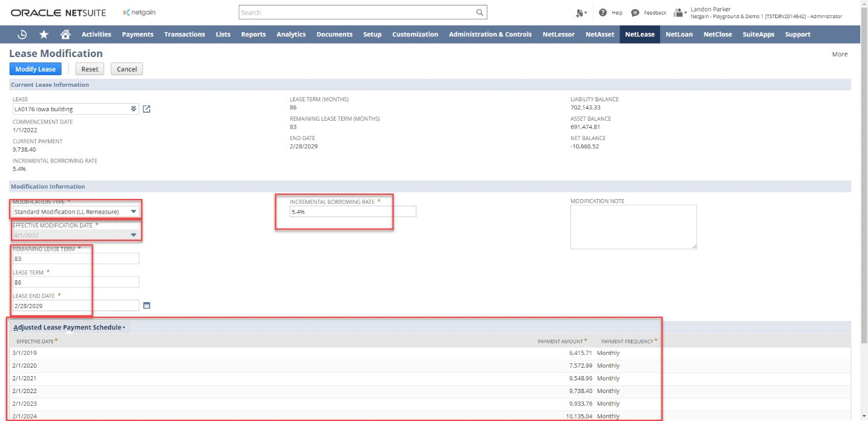Open the lease selector double-arrow dropdown

133,109
